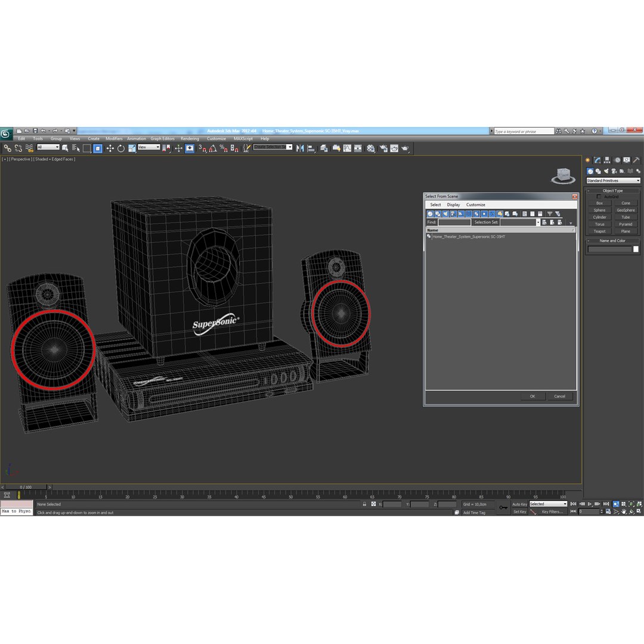
Task: Click the Mirror tool icon
Action: coord(300,148)
